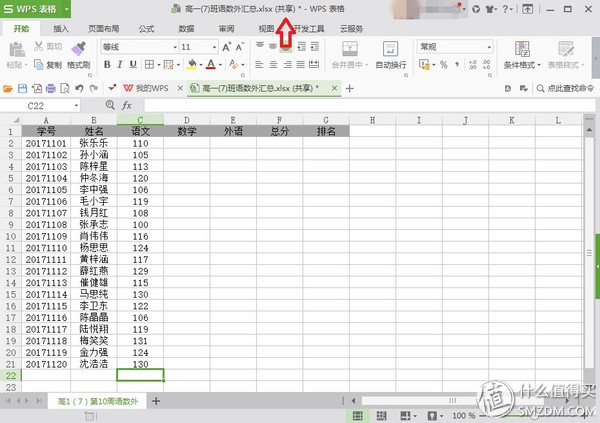Image resolution: width=600 pixels, height=423 pixels.
Task: Click the Print icon in quick toolbar
Action: pos(51,89)
